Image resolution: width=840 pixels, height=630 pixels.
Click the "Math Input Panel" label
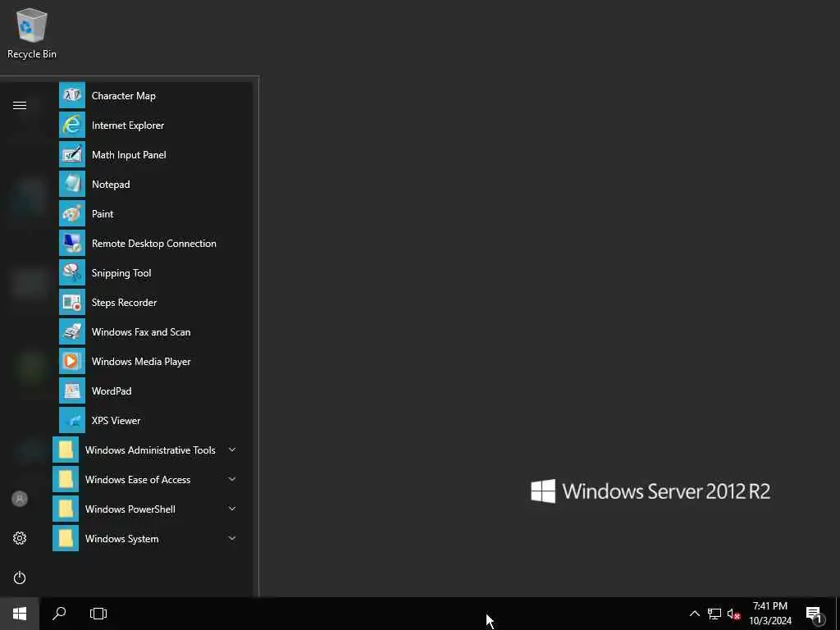click(x=129, y=155)
